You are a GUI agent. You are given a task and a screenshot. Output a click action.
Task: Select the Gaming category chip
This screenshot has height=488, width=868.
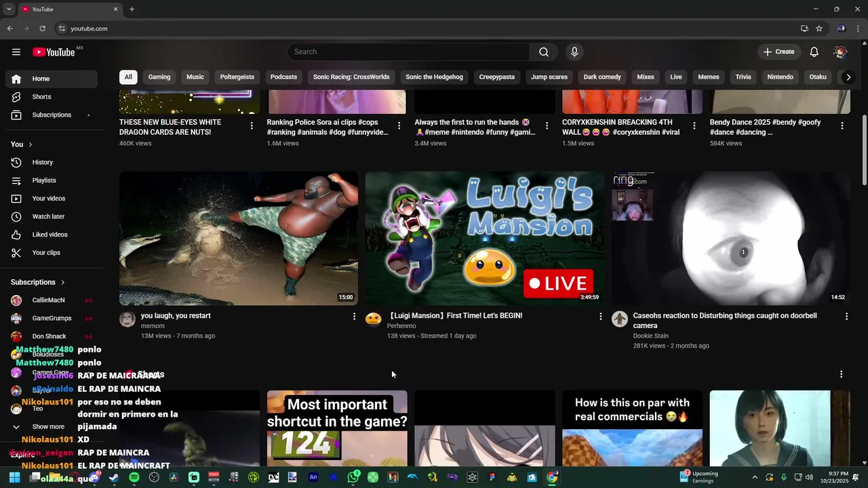tap(159, 77)
